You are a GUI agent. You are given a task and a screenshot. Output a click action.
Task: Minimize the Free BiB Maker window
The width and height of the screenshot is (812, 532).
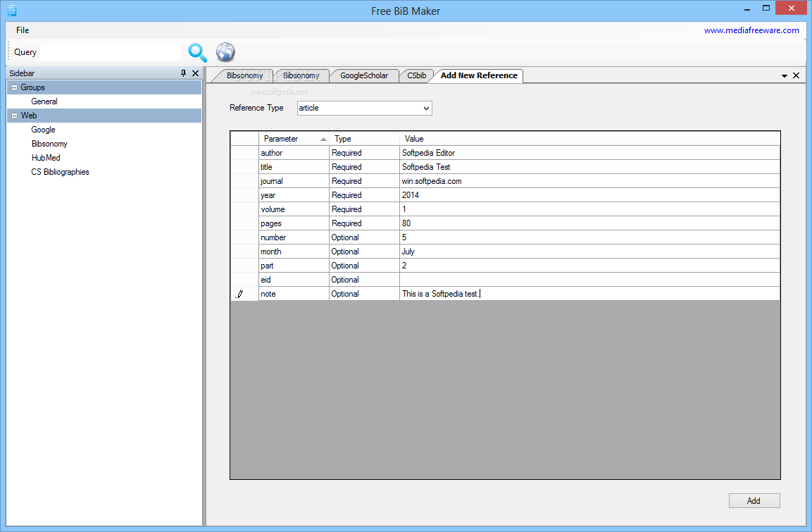747,8
